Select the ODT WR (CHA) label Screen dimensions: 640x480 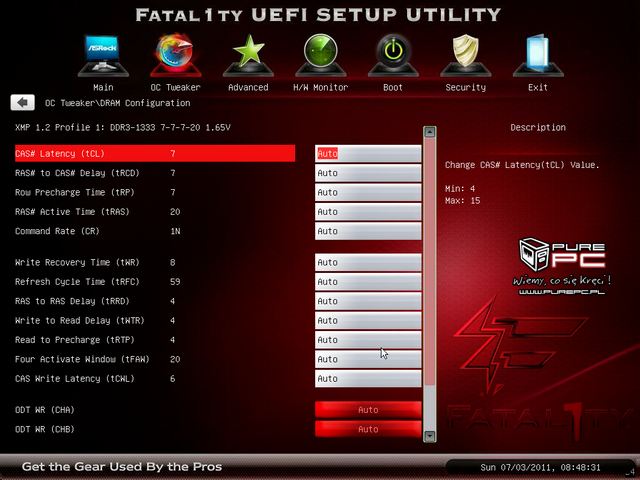[45, 410]
